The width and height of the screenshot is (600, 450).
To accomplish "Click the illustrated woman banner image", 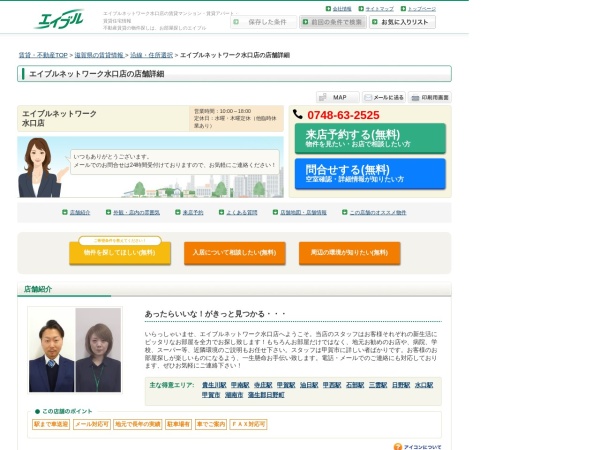I will (150, 167).
